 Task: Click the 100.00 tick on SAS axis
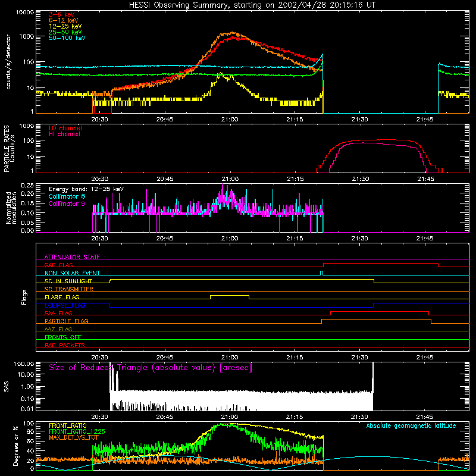coord(24,364)
